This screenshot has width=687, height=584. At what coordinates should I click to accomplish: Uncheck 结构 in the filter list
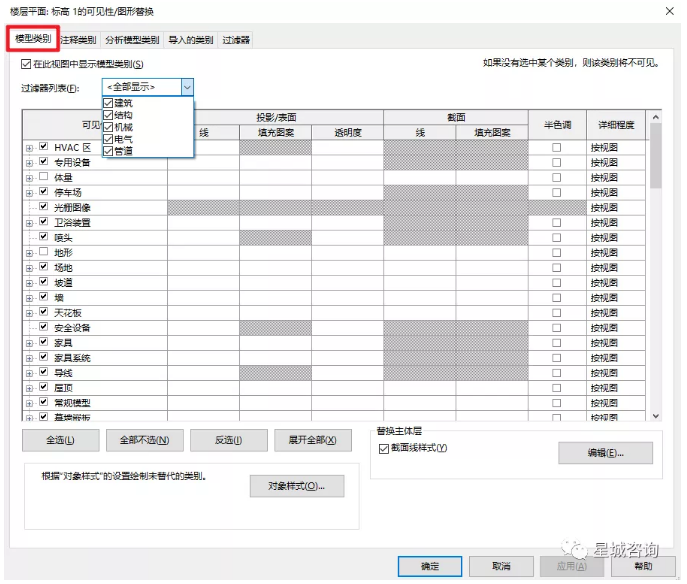point(108,115)
